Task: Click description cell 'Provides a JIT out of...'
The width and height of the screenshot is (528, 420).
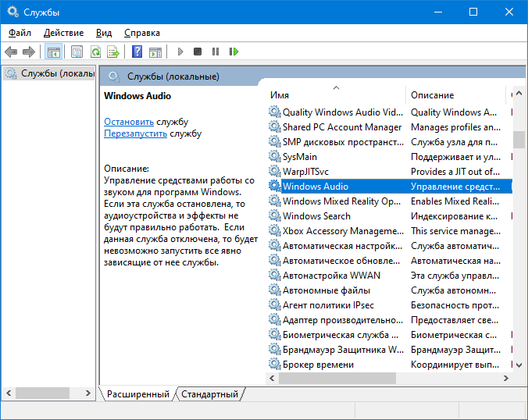Action: pos(455,172)
